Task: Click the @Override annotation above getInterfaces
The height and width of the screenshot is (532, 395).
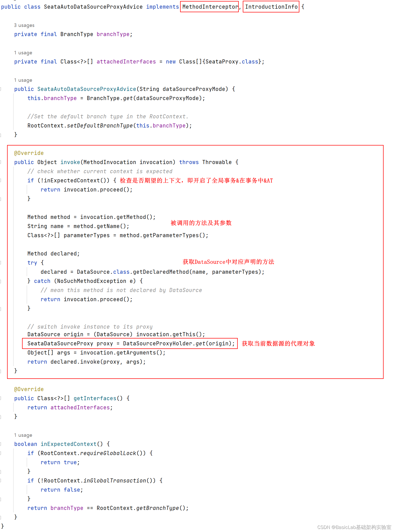Action: pyautogui.click(x=29, y=389)
